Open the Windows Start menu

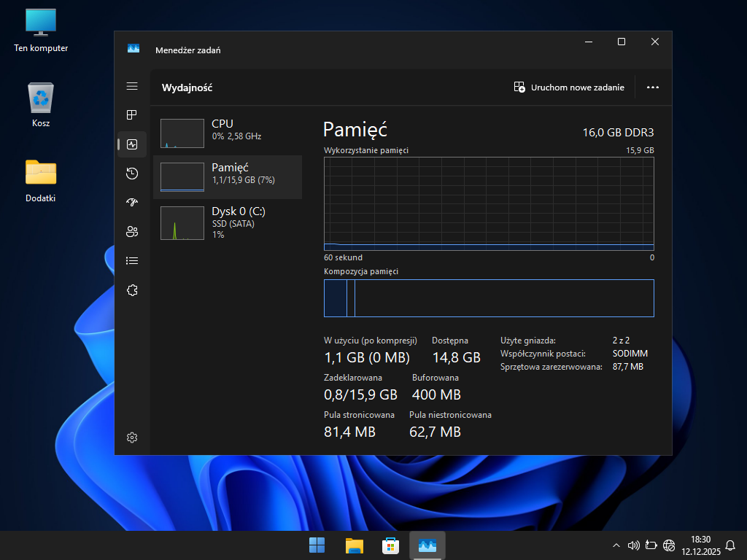pos(317,545)
